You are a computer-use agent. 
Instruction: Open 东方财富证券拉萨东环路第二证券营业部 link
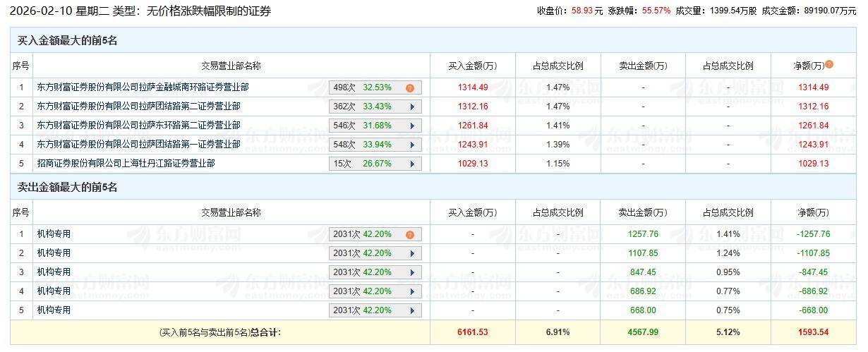coord(138,126)
